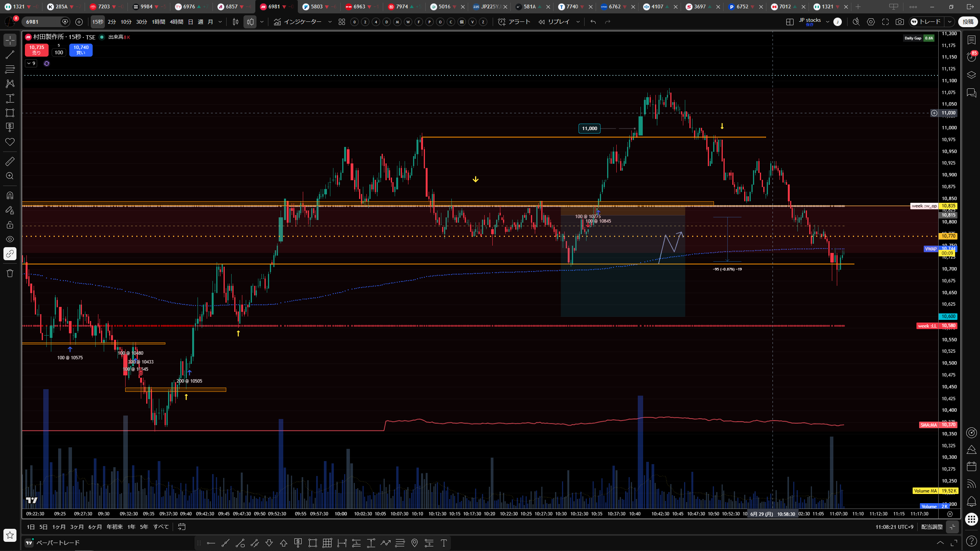Open the ruler measure tool

[10, 161]
